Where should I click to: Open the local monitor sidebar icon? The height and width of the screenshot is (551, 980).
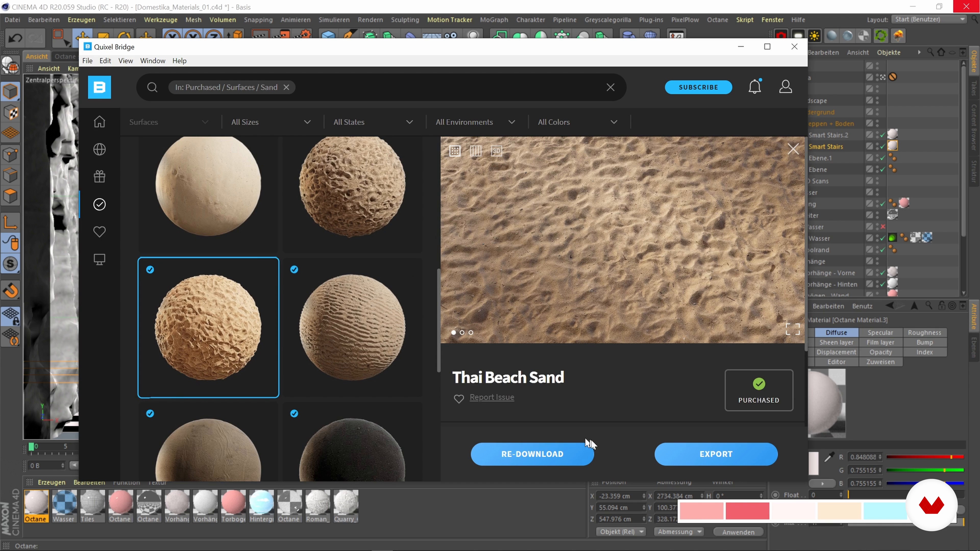pyautogui.click(x=99, y=259)
